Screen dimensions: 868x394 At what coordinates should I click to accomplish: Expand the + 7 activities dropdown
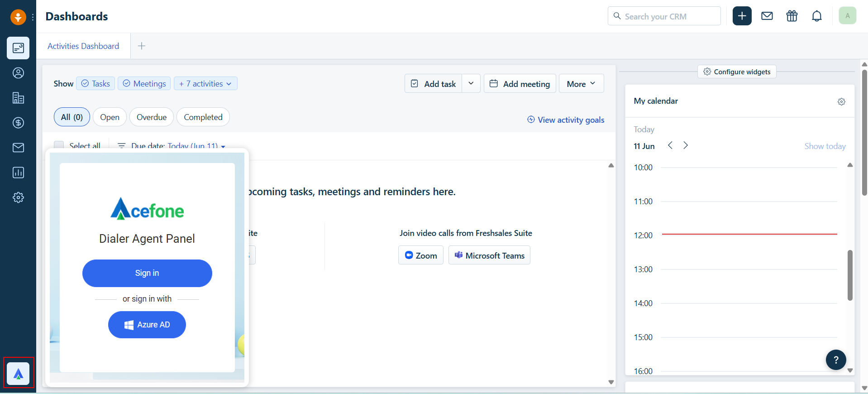(x=205, y=83)
